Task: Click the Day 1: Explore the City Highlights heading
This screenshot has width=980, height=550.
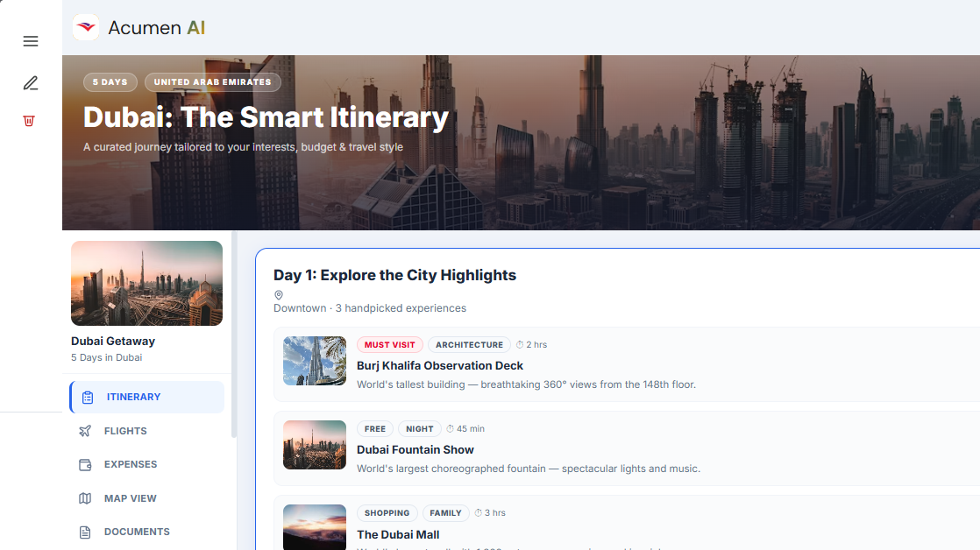Action: coord(395,275)
